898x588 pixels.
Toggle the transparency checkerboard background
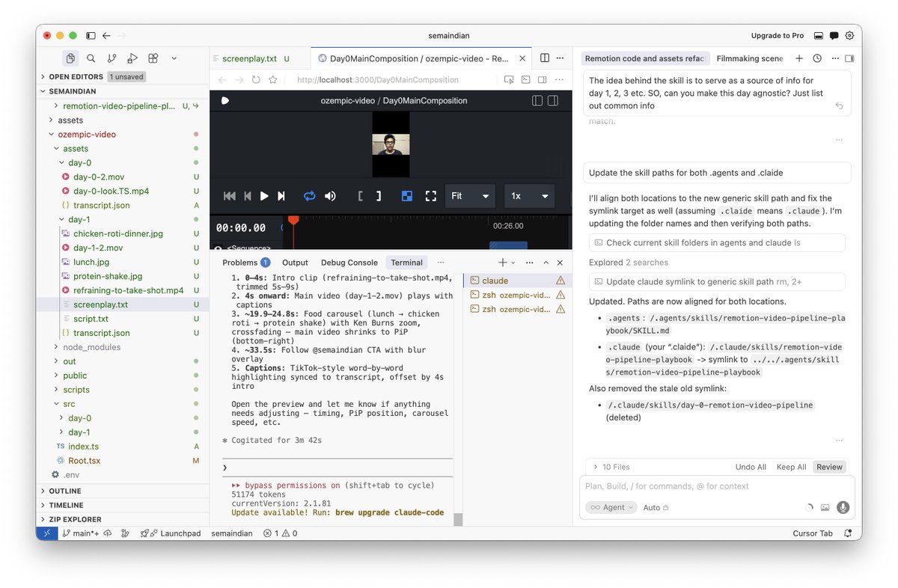tap(407, 196)
